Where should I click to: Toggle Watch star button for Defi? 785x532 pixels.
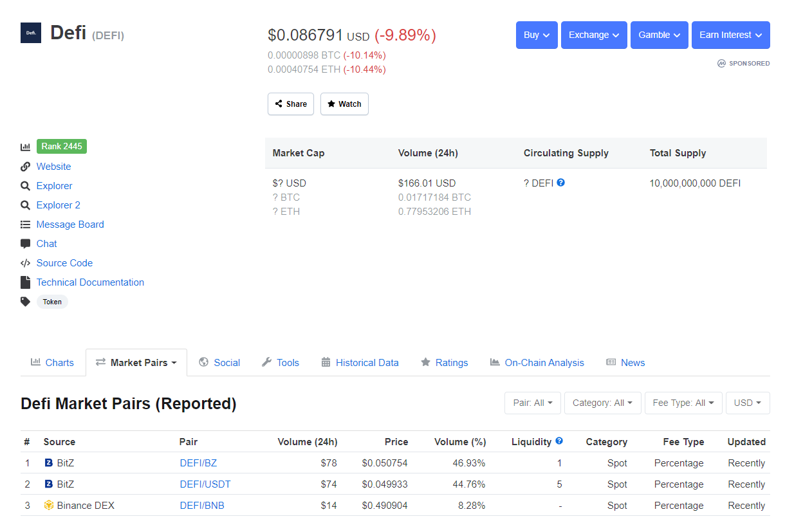click(x=344, y=104)
